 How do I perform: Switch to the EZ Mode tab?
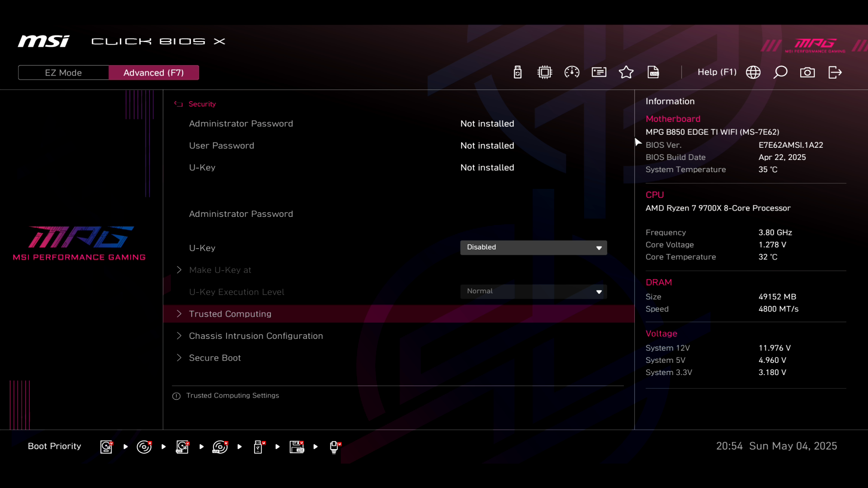(63, 73)
